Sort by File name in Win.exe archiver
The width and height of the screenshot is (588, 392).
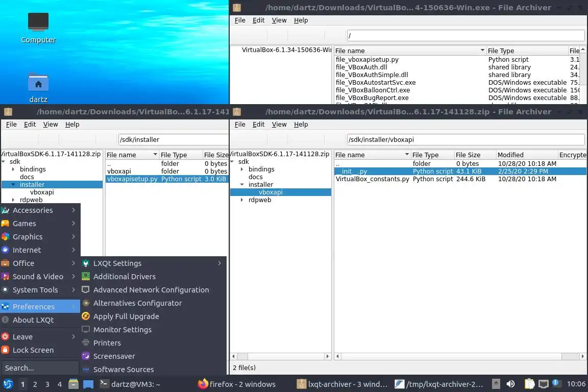pos(410,51)
